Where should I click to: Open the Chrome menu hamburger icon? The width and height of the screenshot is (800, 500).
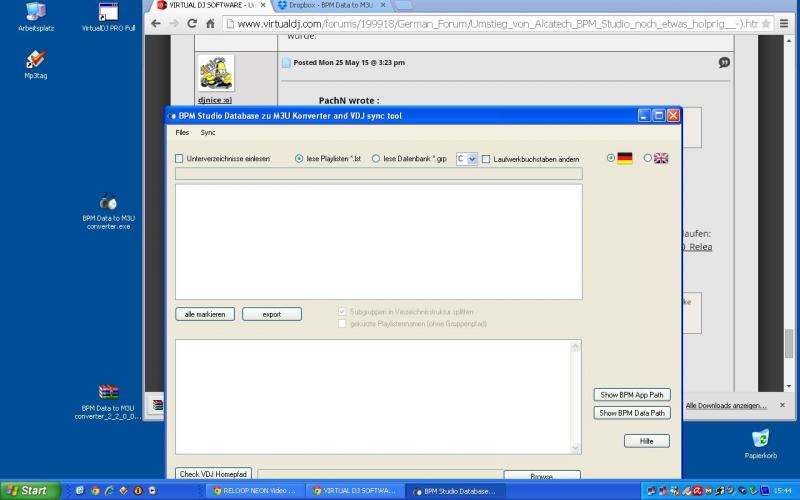(784, 23)
